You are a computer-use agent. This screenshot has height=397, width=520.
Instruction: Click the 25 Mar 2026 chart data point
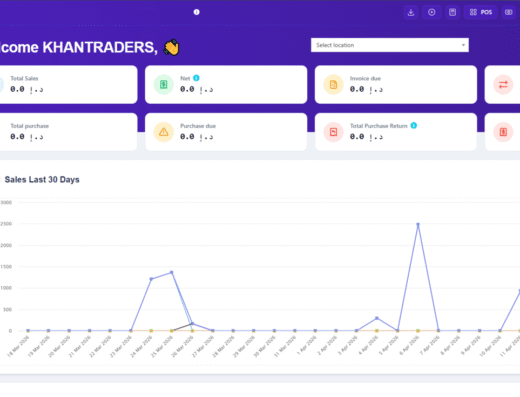(x=172, y=272)
